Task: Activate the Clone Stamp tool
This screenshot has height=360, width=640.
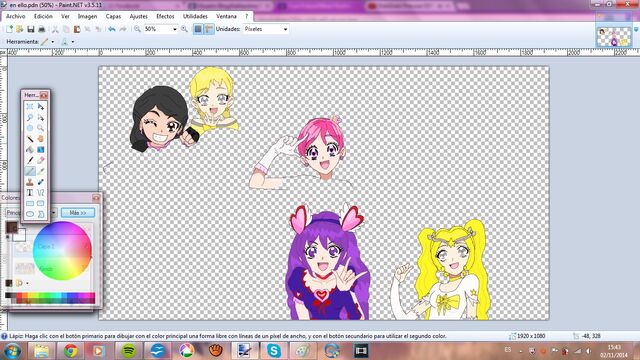Action: tap(30, 182)
